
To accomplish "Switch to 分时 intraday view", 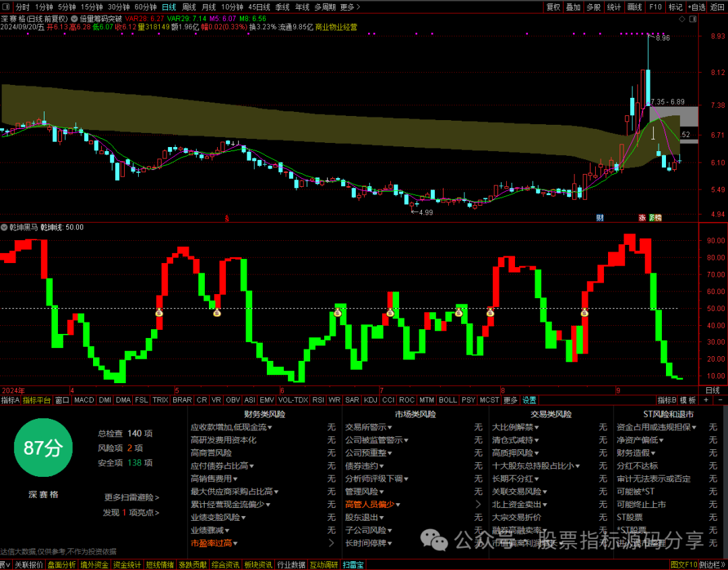I will tap(22, 7).
